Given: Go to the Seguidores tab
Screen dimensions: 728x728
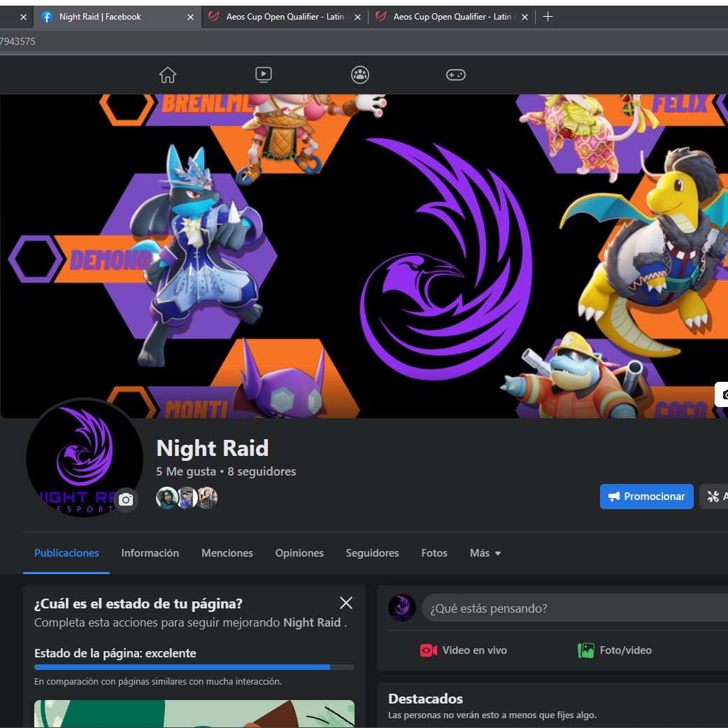Looking at the screenshot, I should 372,553.
